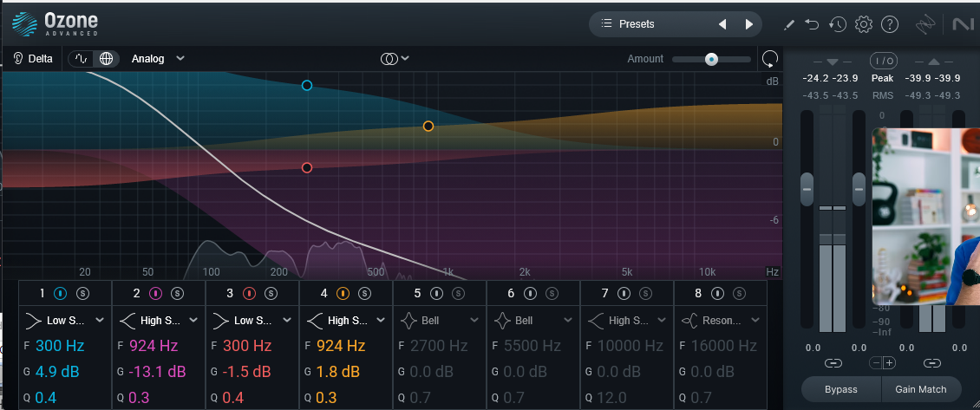Select the curve view icon
This screenshot has width=980, height=410.
tap(82, 59)
